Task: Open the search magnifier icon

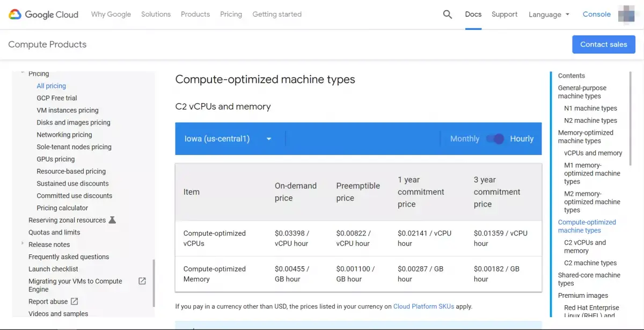Action: (x=448, y=14)
